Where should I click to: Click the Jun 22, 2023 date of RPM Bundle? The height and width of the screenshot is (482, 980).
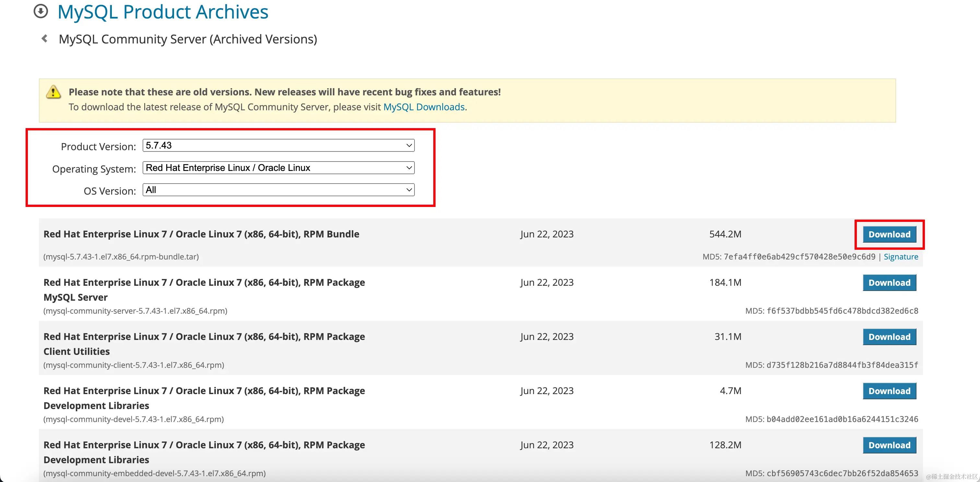547,234
